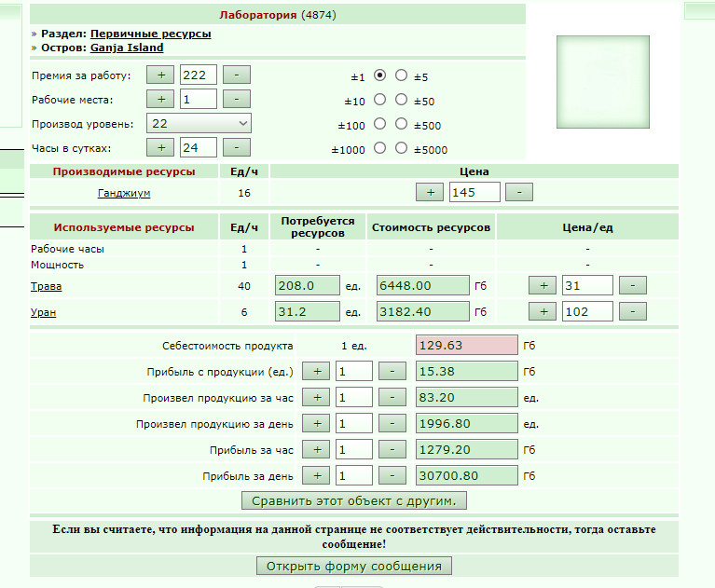Lower Ганджиум price with minus button
The width and height of the screenshot is (715, 588).
coord(519,192)
